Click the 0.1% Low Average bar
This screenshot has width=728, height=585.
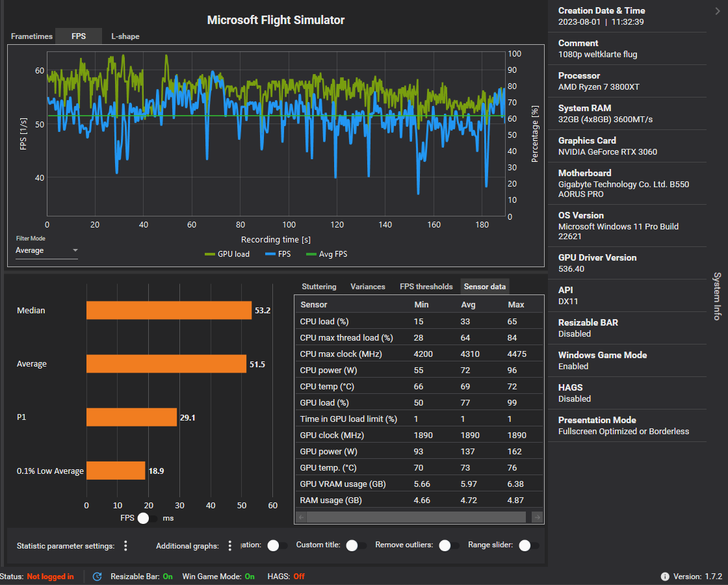click(116, 471)
